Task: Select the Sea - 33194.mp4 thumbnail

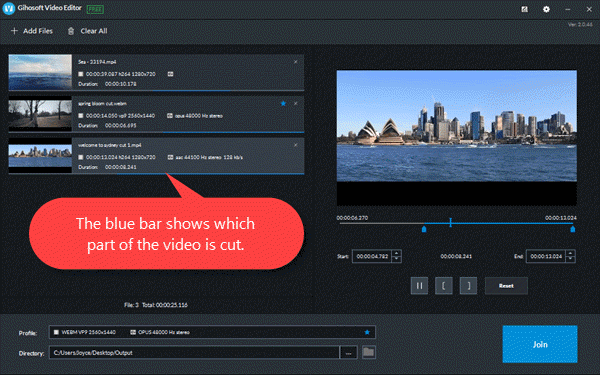Action: click(40, 72)
